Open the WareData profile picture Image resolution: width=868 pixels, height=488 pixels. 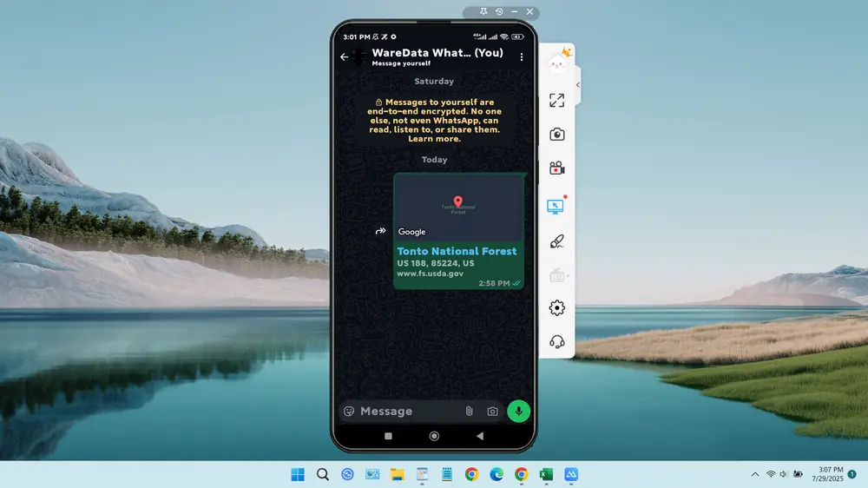360,56
